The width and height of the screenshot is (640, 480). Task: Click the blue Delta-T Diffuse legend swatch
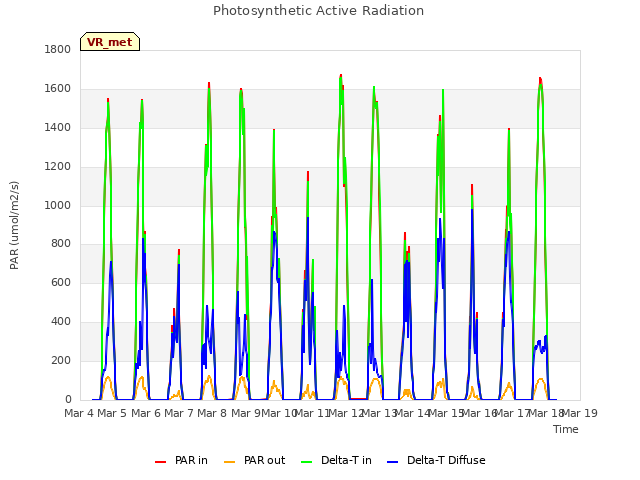point(392,462)
